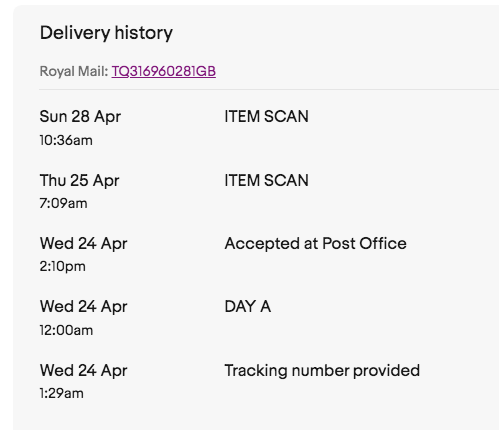
Task: Click the empty area right of the tracking number
Action: tap(357, 71)
